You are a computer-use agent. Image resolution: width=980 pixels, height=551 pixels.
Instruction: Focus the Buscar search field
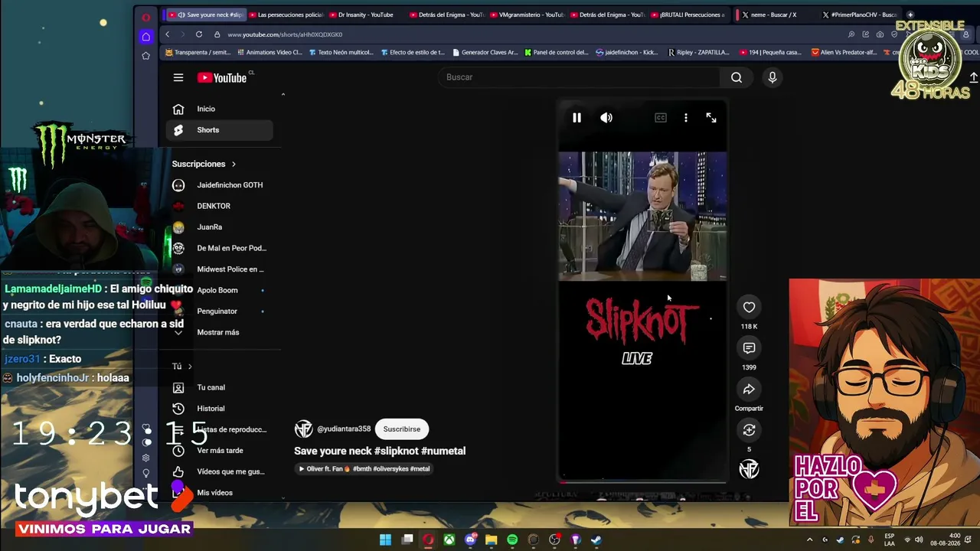(578, 77)
